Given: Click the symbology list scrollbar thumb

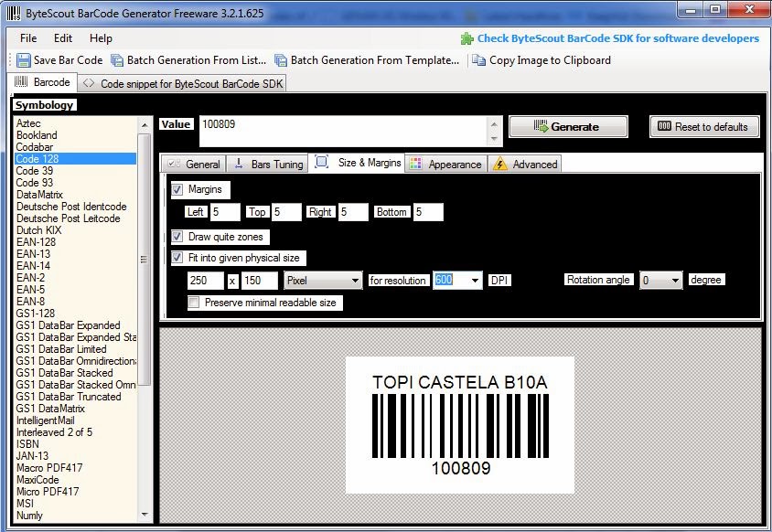Looking at the screenshot, I should pos(145,260).
